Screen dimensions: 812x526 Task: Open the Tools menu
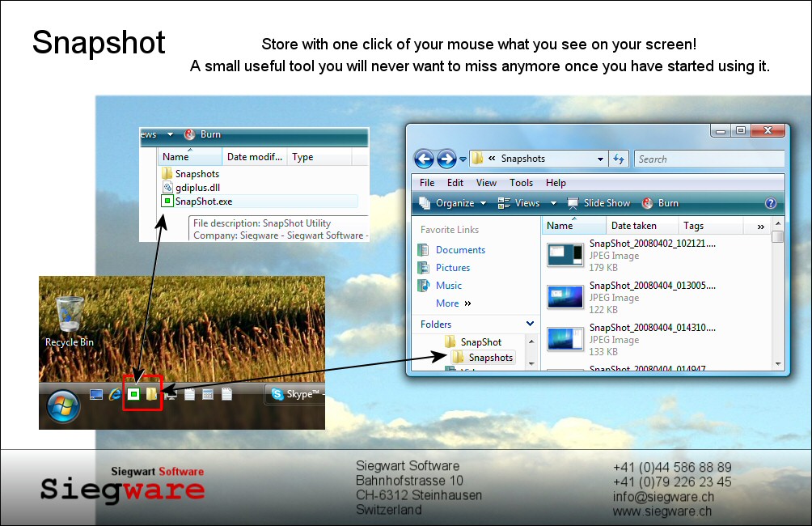click(521, 182)
